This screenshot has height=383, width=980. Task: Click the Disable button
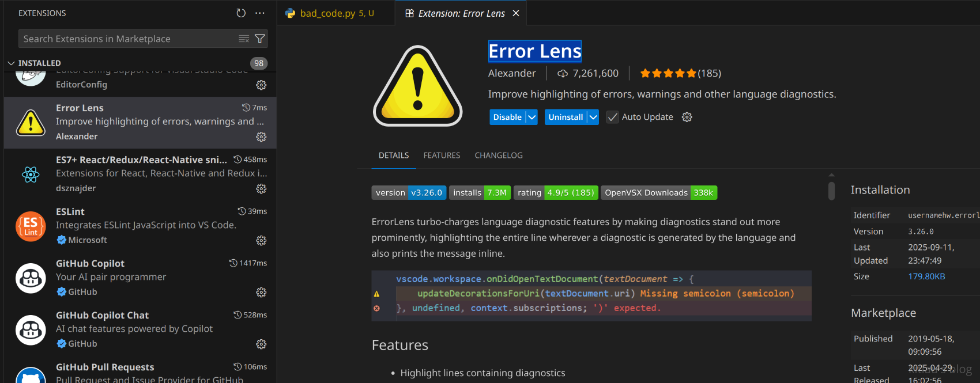pyautogui.click(x=507, y=117)
